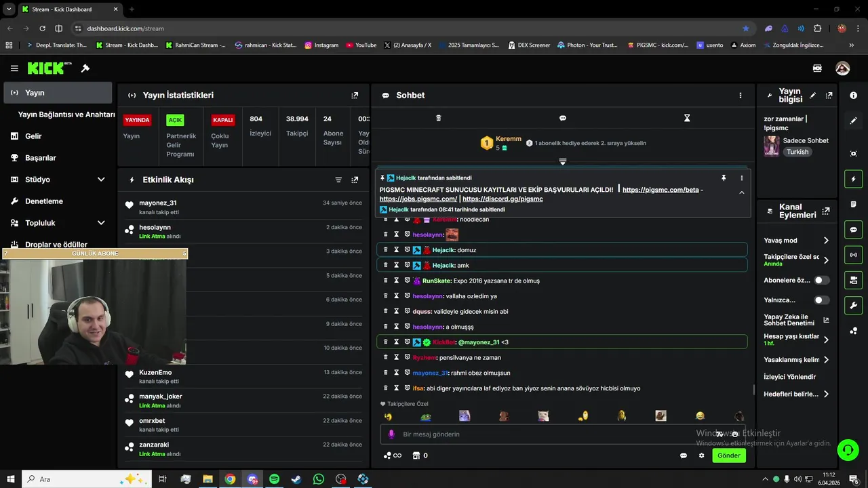Viewport: 868px width, 488px height.
Task: Expand the recent gifts bar handle
Action: [x=563, y=161]
